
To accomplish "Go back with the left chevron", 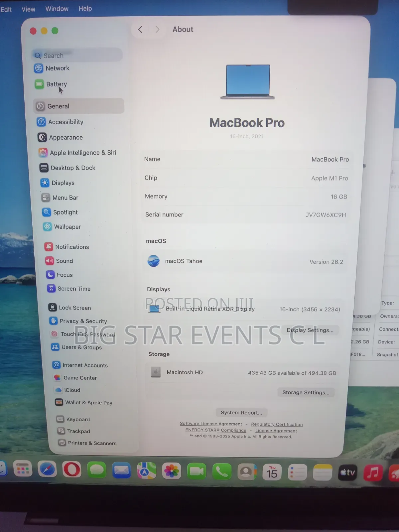I will tap(140, 30).
